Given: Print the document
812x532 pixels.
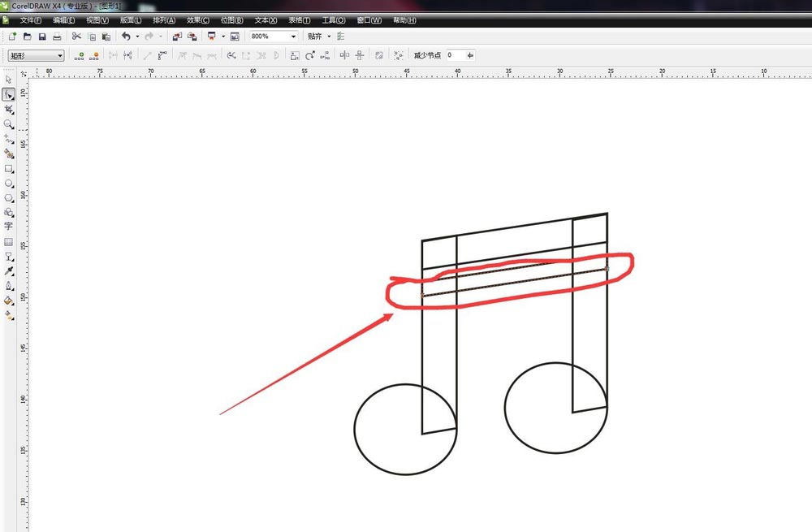Looking at the screenshot, I should coord(57,37).
